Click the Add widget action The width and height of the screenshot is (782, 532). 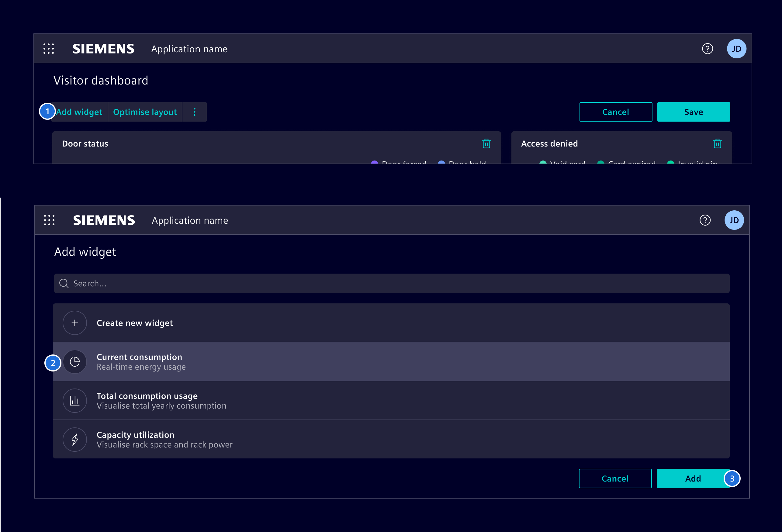[79, 112]
